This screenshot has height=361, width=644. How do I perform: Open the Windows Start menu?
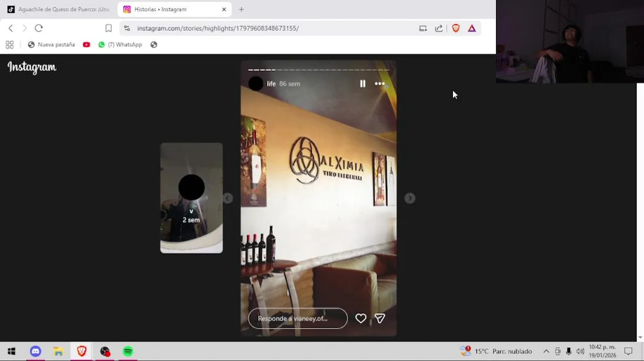pyautogui.click(x=12, y=351)
